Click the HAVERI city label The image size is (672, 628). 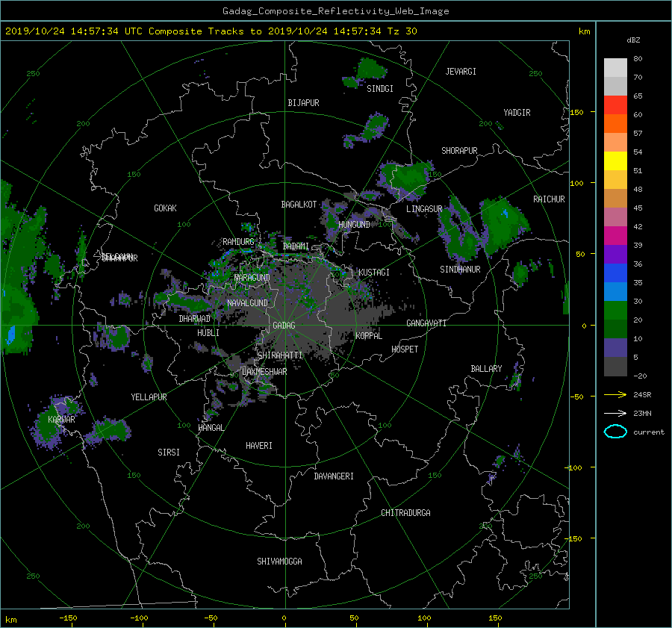pos(259,446)
